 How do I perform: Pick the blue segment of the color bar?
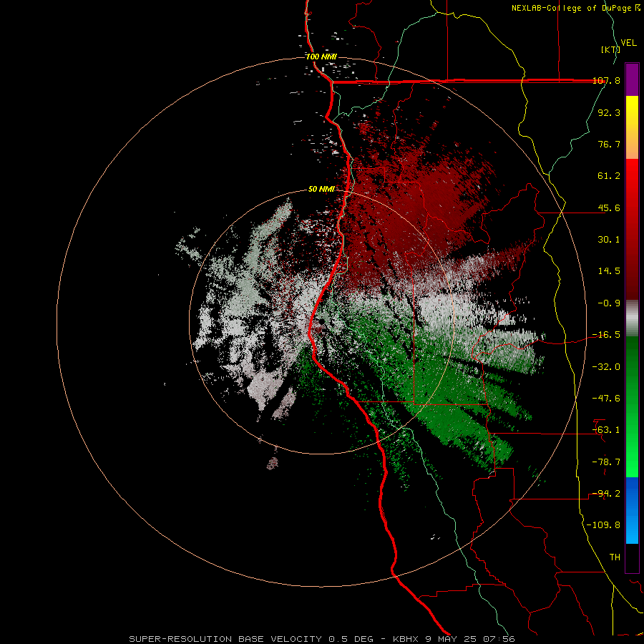(x=632, y=510)
